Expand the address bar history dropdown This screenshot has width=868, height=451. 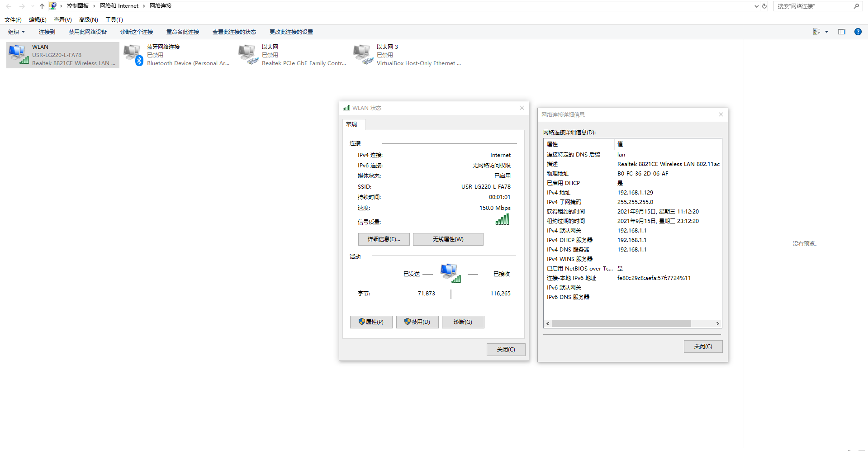[757, 6]
